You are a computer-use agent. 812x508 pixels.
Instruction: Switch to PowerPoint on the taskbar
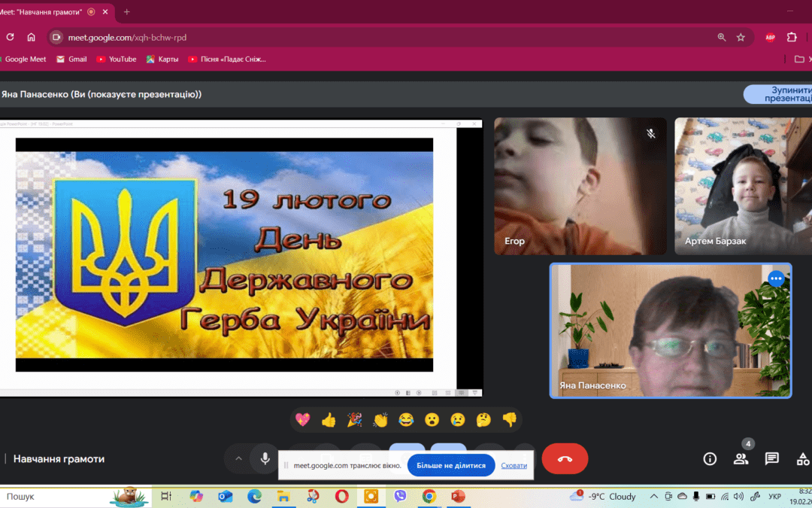point(458,497)
